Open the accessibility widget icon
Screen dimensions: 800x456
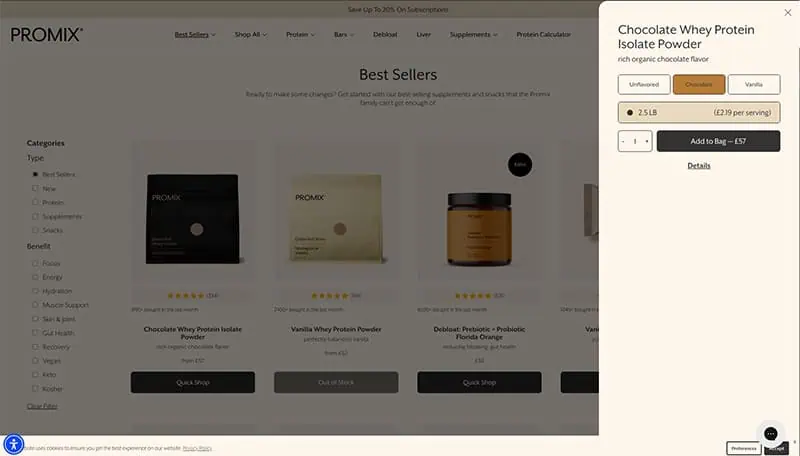14,444
